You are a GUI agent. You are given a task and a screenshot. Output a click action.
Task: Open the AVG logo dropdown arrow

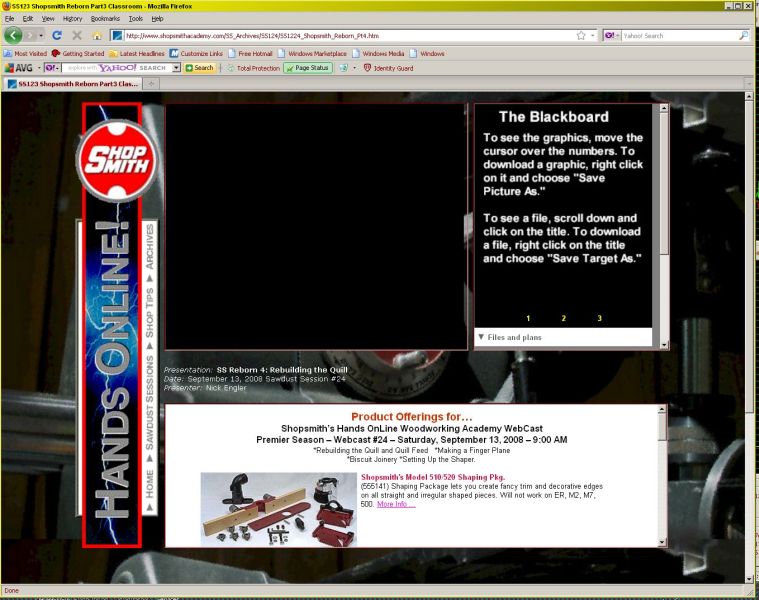[39, 68]
